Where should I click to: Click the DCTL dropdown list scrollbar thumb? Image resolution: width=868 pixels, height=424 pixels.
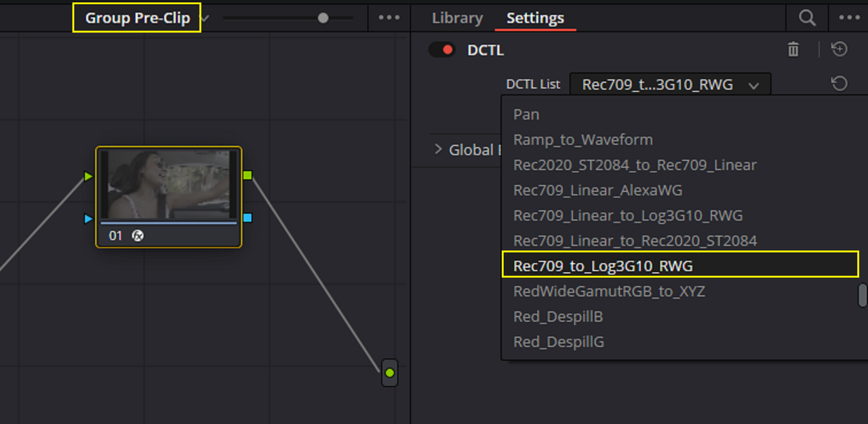[x=863, y=295]
